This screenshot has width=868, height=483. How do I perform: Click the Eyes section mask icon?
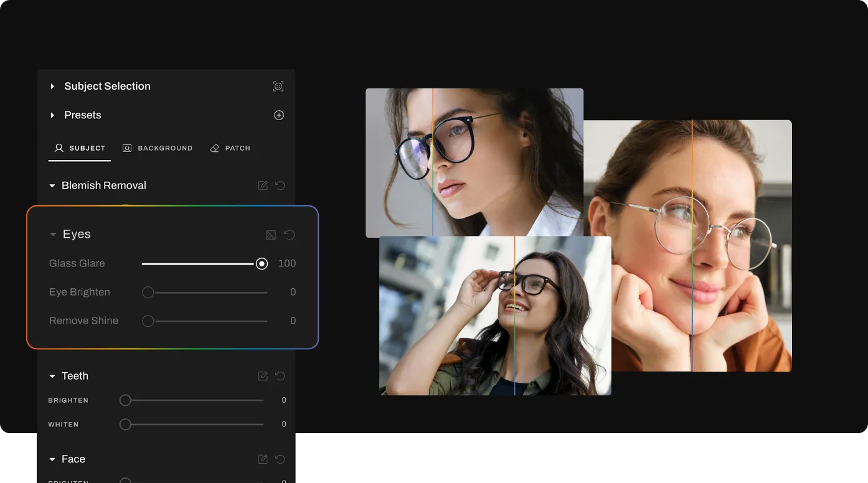pos(271,235)
